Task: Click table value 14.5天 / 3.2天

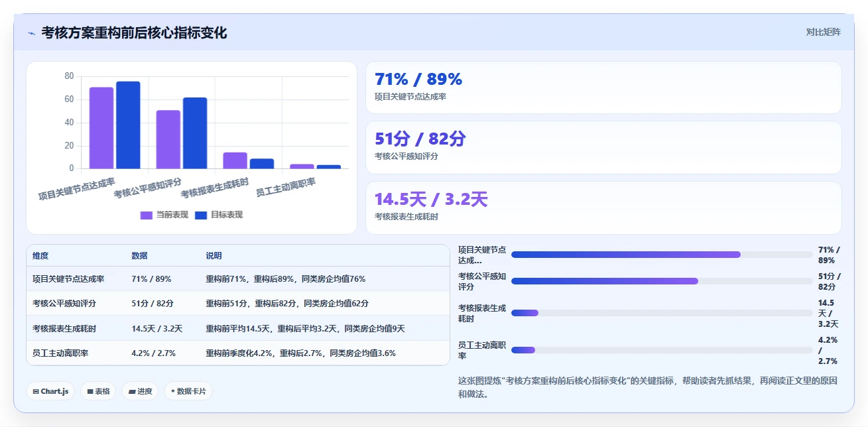Action: (157, 328)
